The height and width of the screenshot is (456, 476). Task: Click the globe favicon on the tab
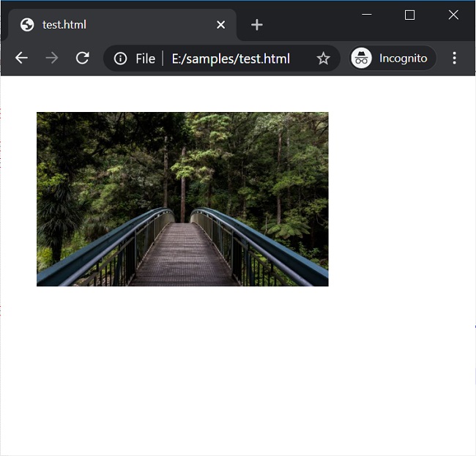pos(27,25)
